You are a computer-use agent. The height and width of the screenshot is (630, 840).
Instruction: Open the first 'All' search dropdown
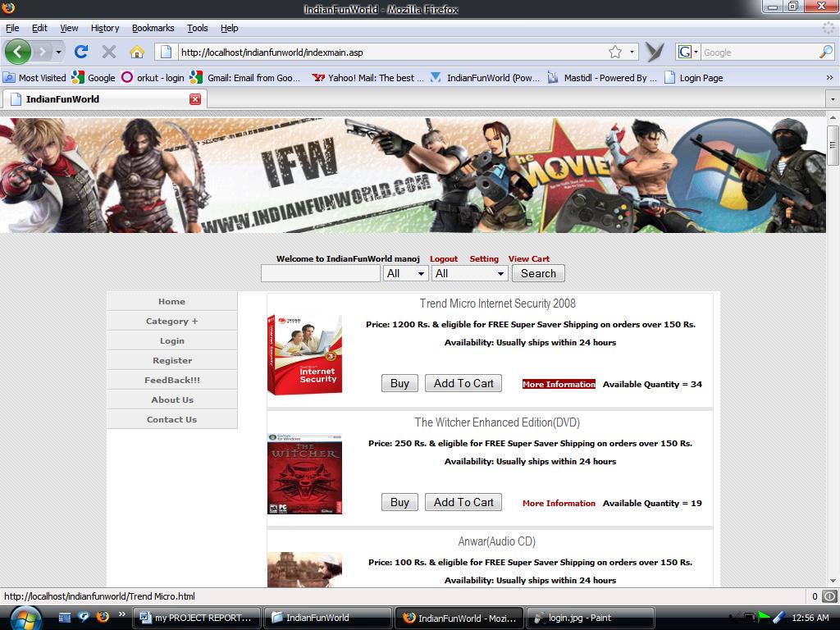point(406,273)
